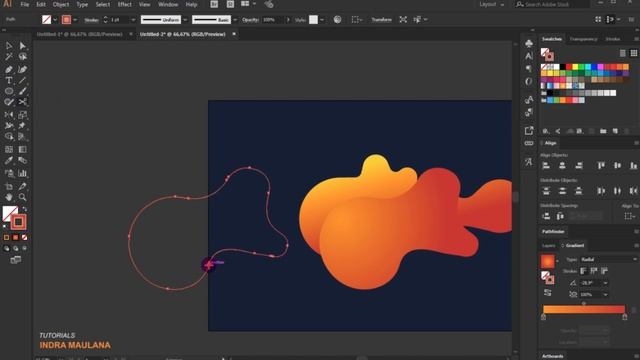The width and height of the screenshot is (640, 360).
Task: Click the Stroke label link
Action: click(91, 20)
